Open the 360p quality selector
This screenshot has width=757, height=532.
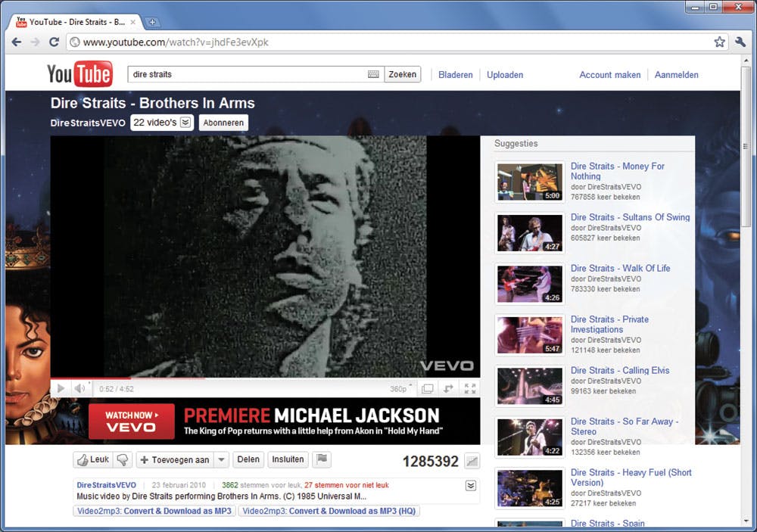coord(400,389)
